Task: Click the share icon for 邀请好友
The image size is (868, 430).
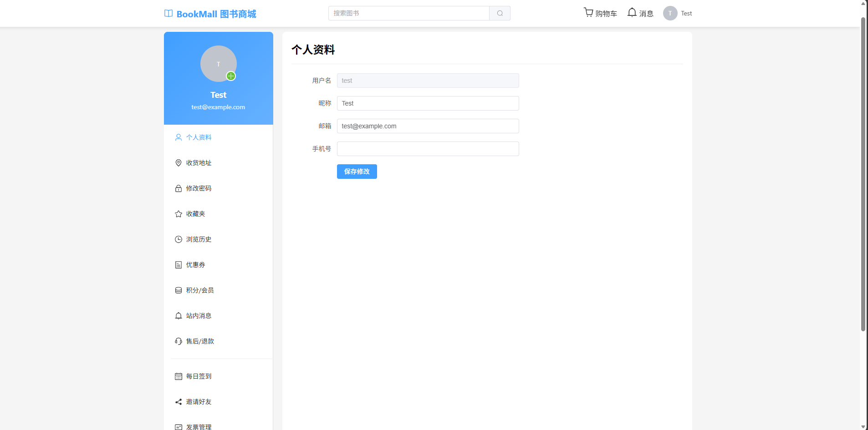Action: coord(179,402)
